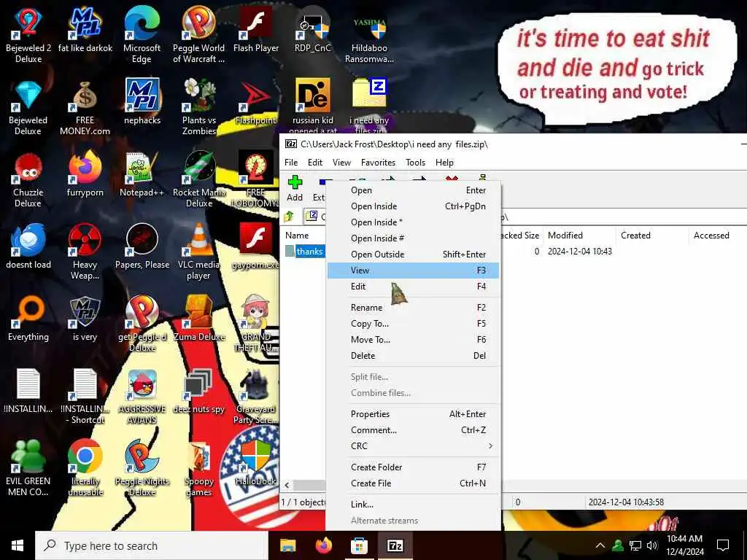
Task: Open the Edit menu in 7-Zip menu bar
Action: pyautogui.click(x=315, y=163)
